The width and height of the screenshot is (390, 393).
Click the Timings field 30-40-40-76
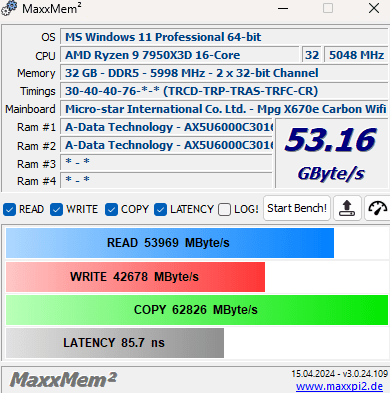pos(224,91)
